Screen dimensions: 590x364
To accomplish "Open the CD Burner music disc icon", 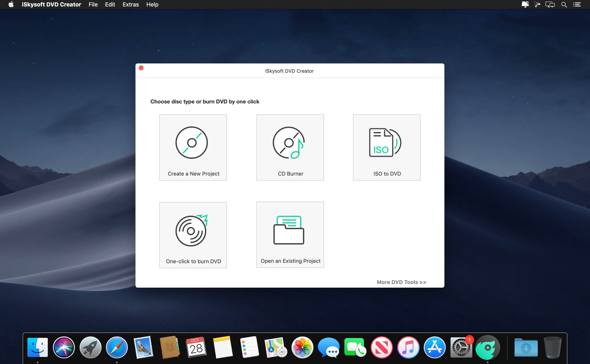I will pyautogui.click(x=289, y=143).
